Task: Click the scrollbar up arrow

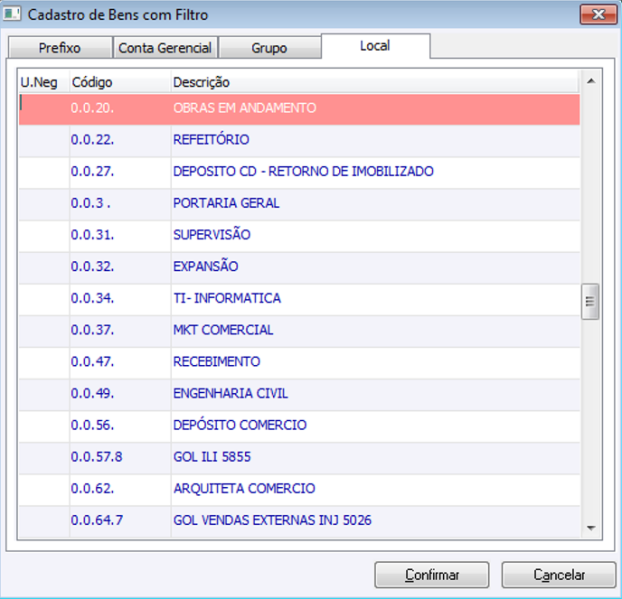Action: (591, 81)
